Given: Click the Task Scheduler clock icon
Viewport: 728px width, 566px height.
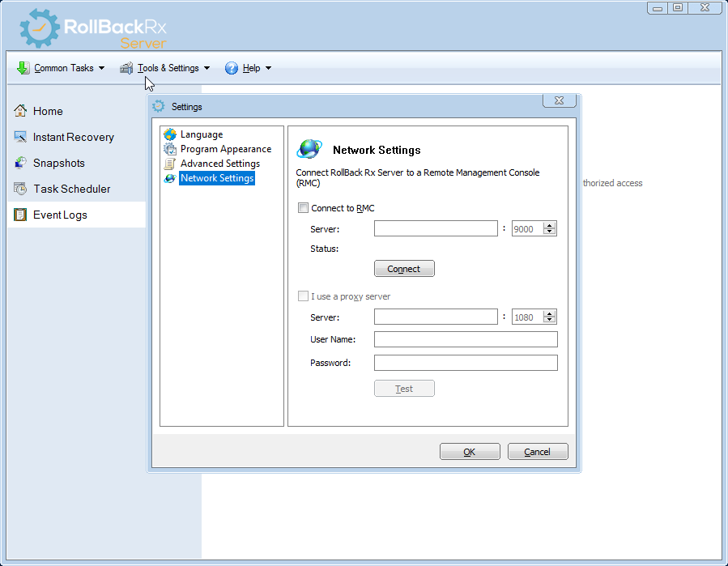Looking at the screenshot, I should click(20, 189).
